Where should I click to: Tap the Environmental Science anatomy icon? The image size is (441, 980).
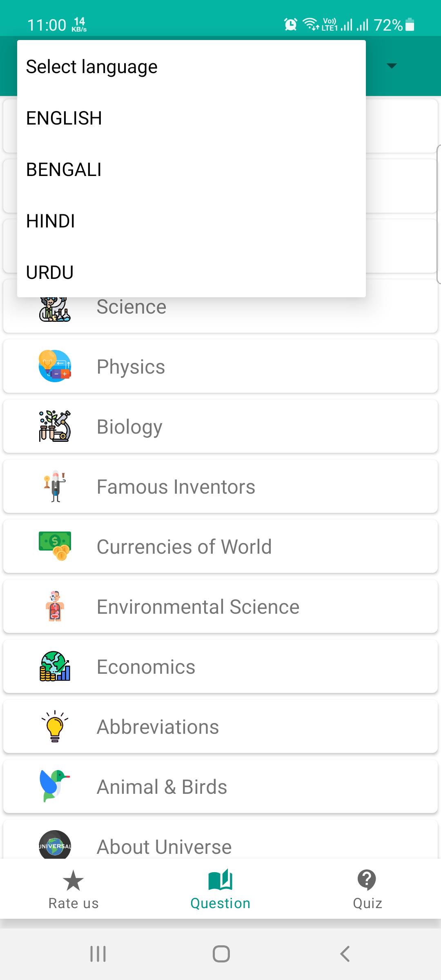click(x=55, y=606)
